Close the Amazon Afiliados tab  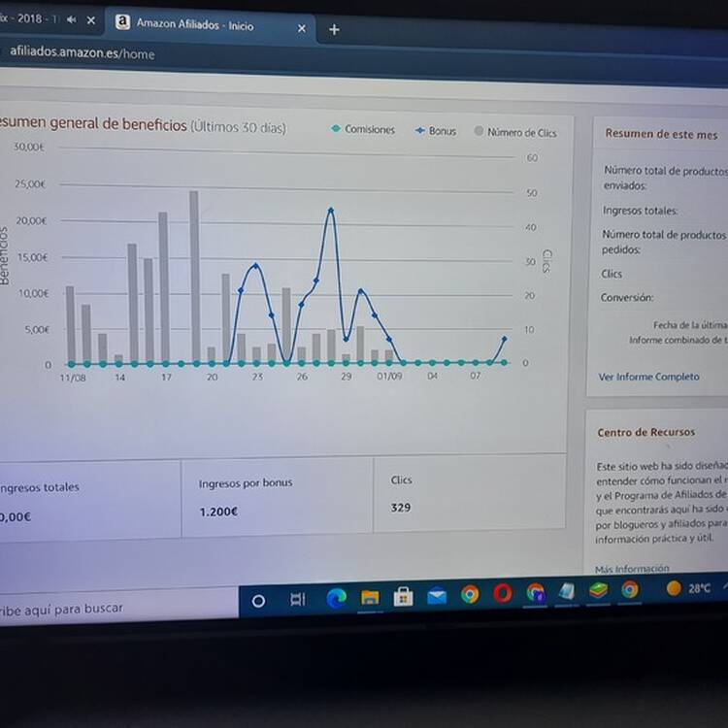301,28
